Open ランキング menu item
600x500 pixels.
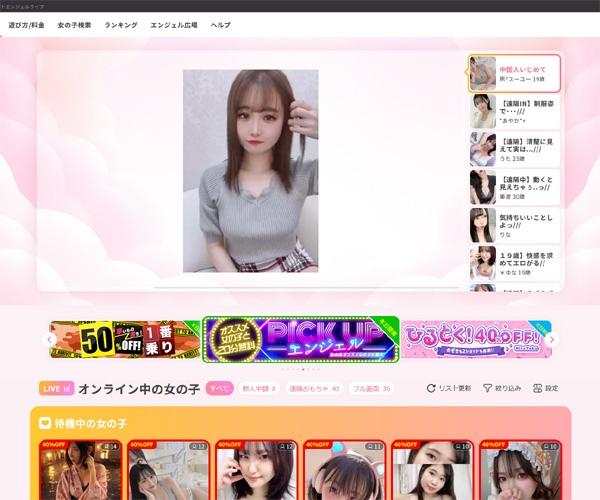point(121,25)
